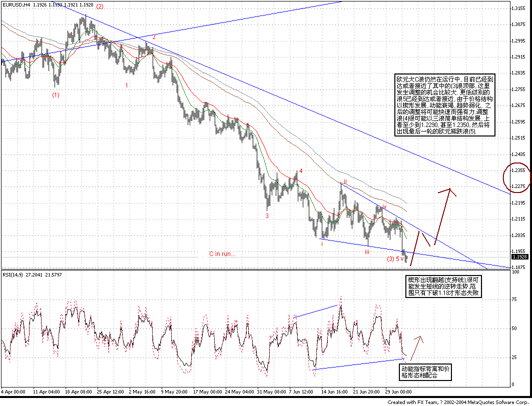Viewport: 532px width, 406px height.
Task: Select the text box mentioning 1.18 breakdown
Action: (444, 286)
